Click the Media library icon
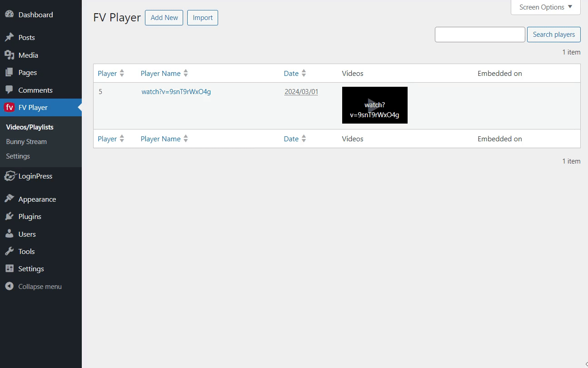The width and height of the screenshot is (588, 368). pos(9,55)
